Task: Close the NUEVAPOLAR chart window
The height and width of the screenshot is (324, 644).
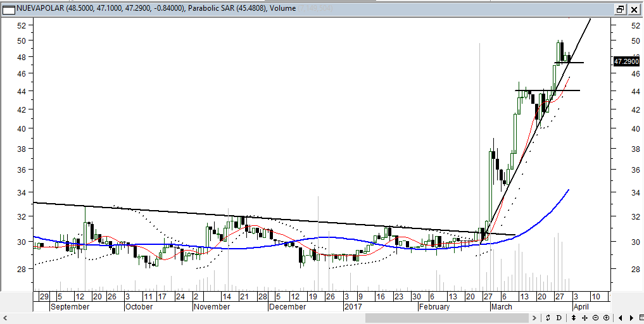Action: tap(633, 9)
